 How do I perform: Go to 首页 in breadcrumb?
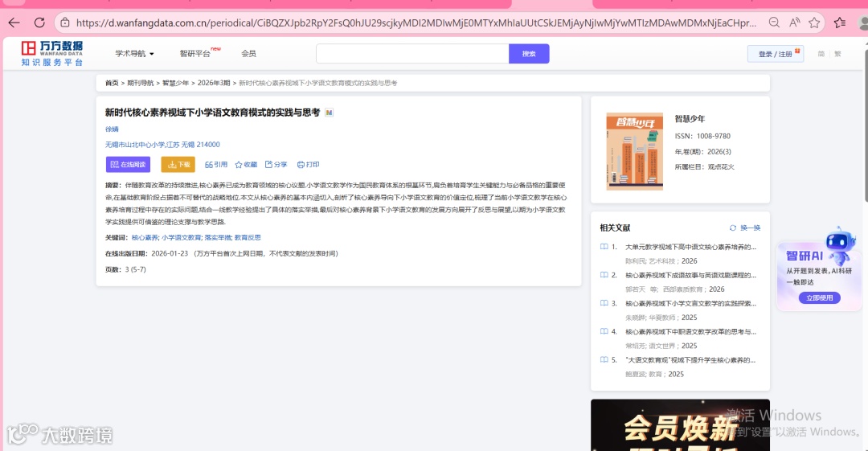click(x=112, y=83)
